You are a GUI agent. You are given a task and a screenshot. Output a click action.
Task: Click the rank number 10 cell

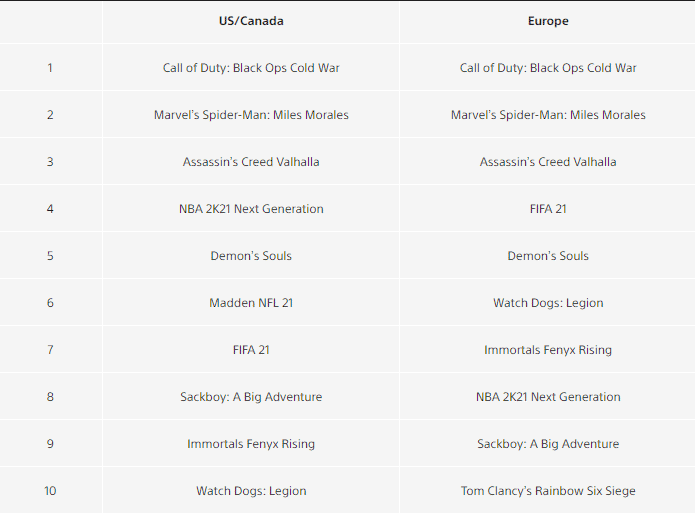click(50, 491)
